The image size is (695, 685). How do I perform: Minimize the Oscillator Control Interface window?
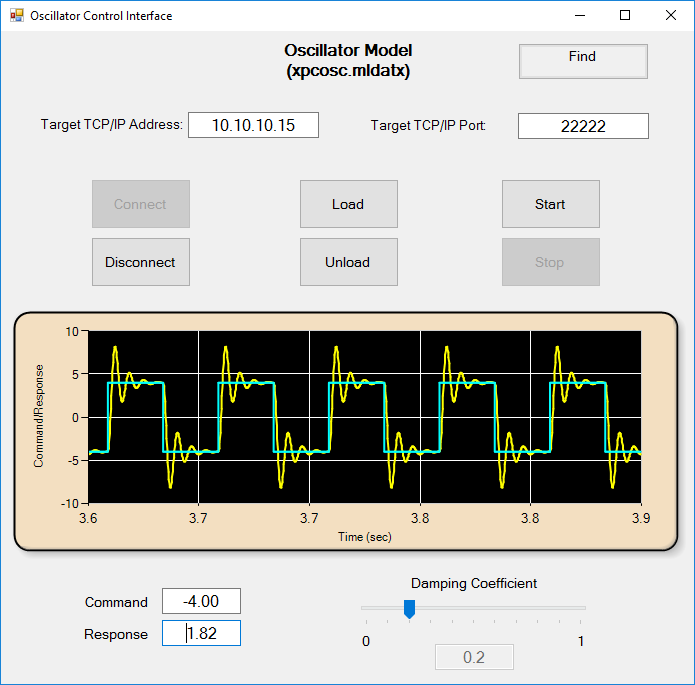click(580, 16)
